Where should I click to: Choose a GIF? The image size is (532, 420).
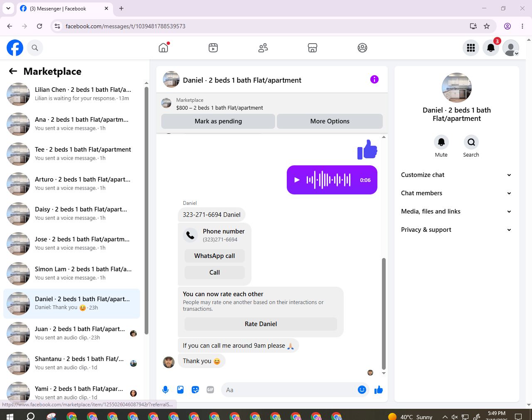210,390
